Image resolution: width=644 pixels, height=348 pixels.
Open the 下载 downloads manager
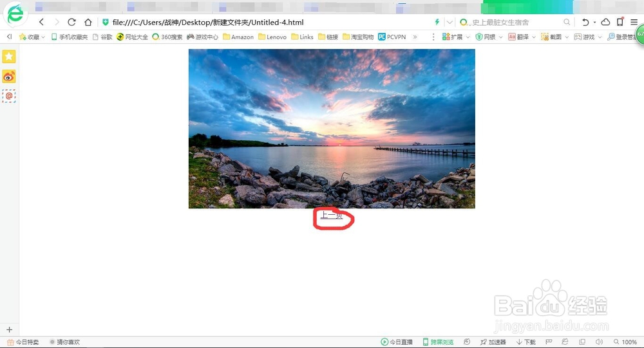[x=526, y=342]
